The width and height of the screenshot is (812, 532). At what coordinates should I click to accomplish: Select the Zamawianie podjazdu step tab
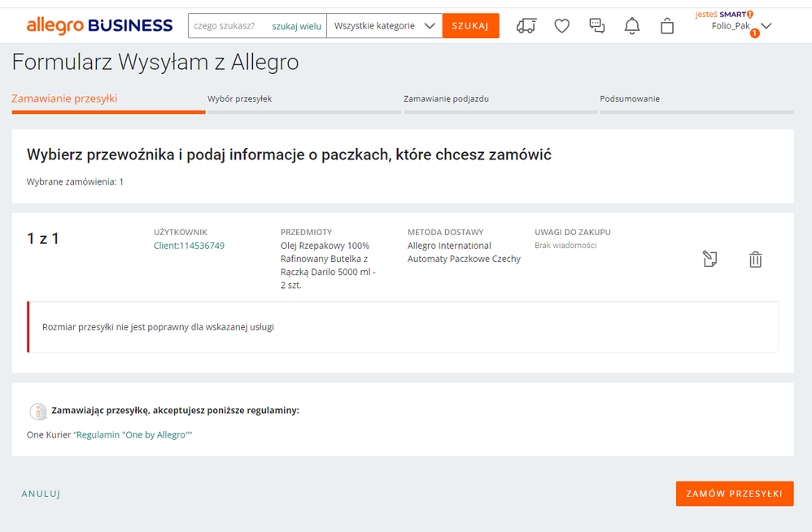pyautogui.click(x=447, y=99)
